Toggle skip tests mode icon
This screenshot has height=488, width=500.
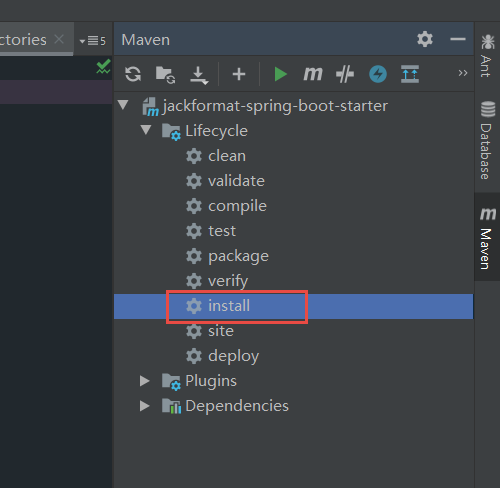(345, 74)
